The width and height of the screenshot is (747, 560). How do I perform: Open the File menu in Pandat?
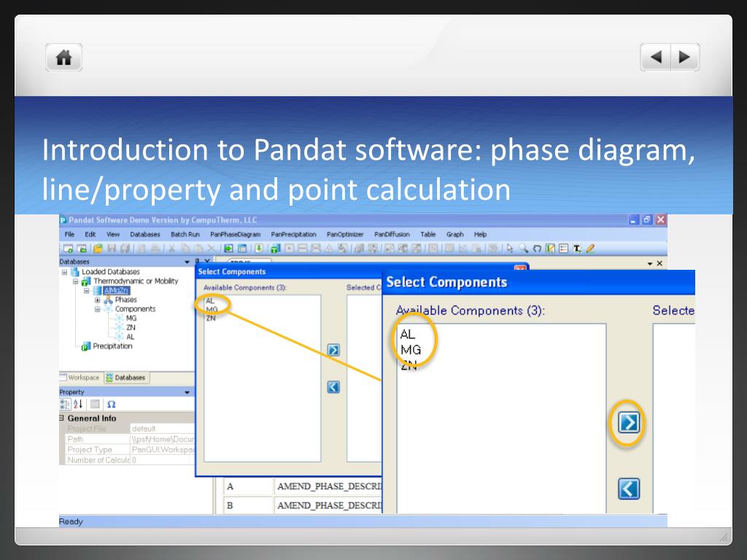tap(69, 234)
